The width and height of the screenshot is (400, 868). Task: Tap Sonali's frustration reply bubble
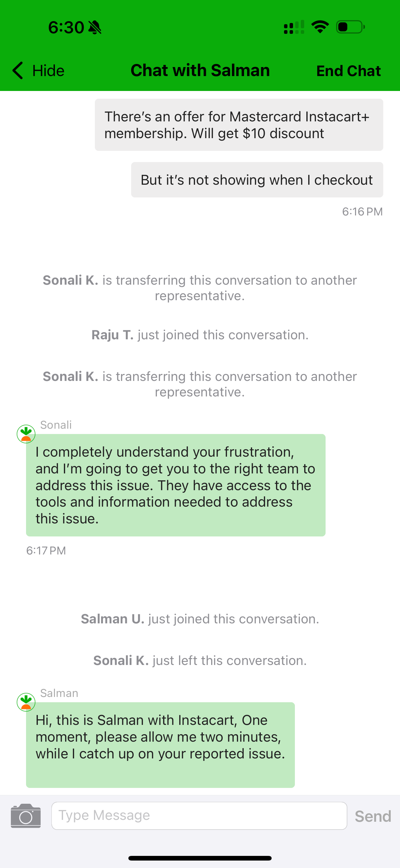coord(176,485)
